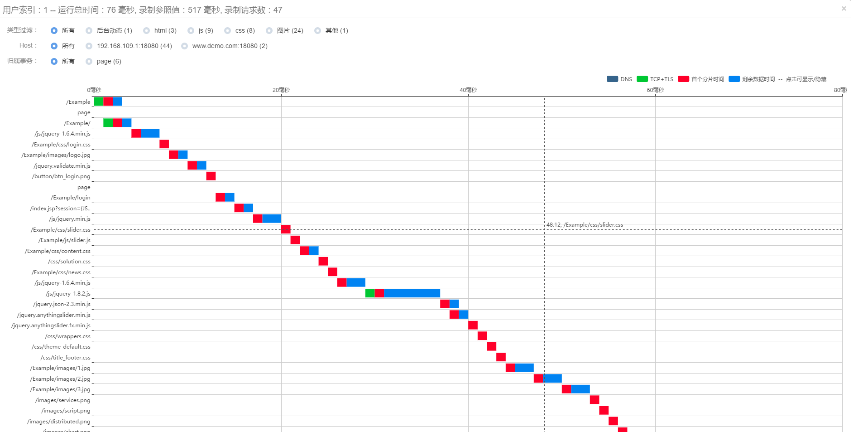Choose the html (3) filter option

147,31
